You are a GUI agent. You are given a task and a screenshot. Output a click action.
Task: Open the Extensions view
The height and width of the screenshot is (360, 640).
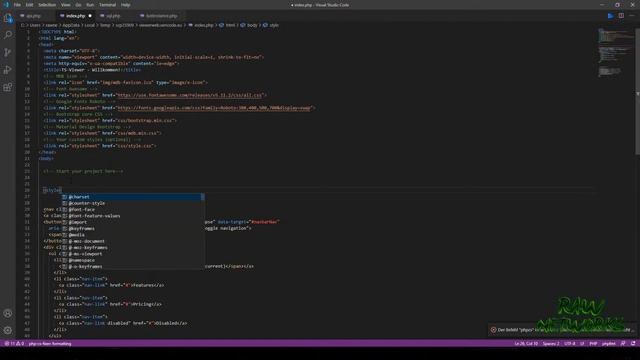(x=8, y=87)
